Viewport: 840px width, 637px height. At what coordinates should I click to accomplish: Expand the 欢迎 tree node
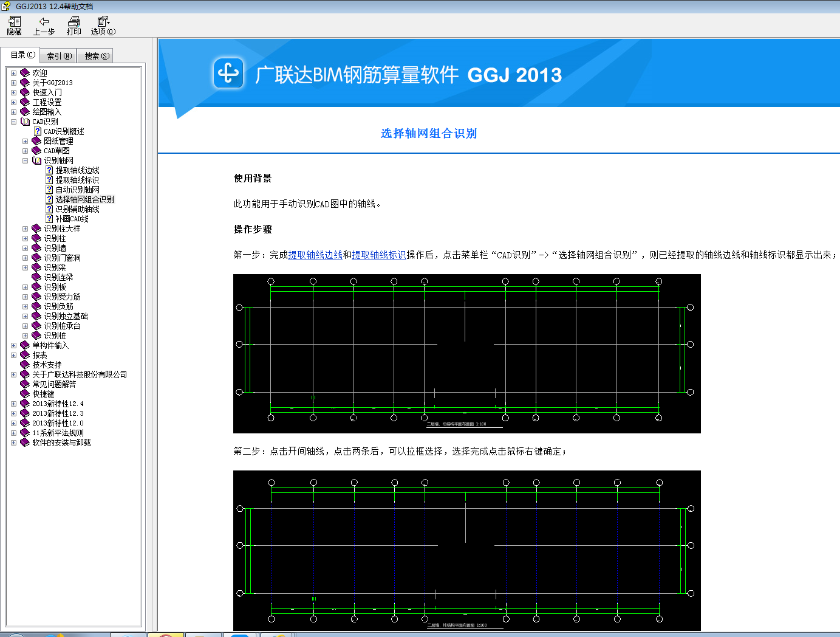[x=13, y=73]
